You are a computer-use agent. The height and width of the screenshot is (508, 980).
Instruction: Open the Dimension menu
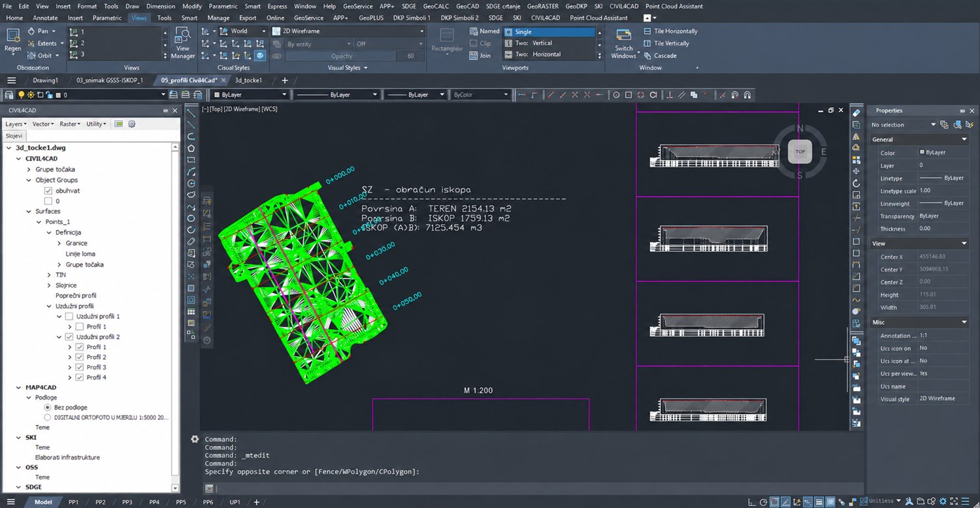click(160, 6)
